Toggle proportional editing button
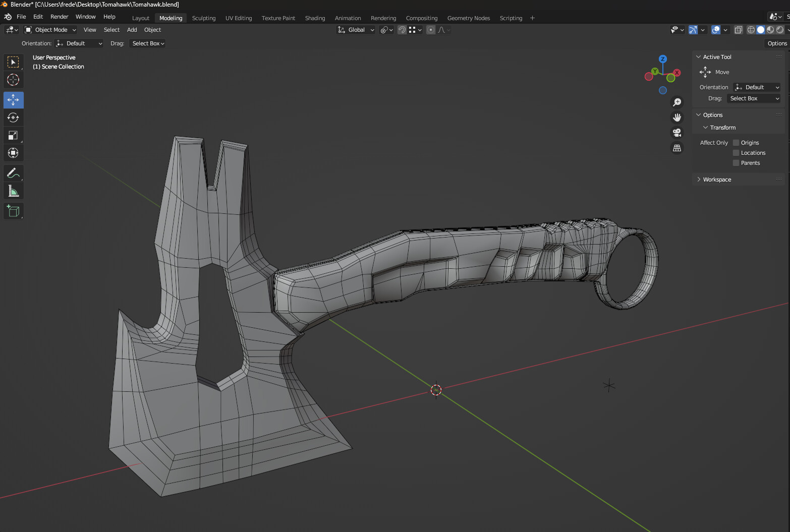This screenshot has height=532, width=790. [x=431, y=30]
